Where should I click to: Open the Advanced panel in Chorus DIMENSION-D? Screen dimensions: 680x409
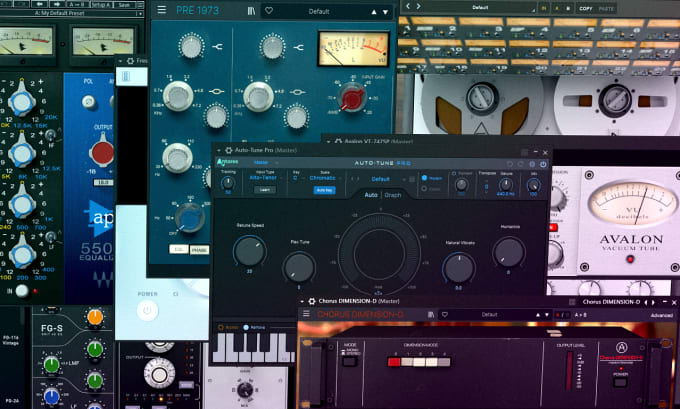(661, 315)
